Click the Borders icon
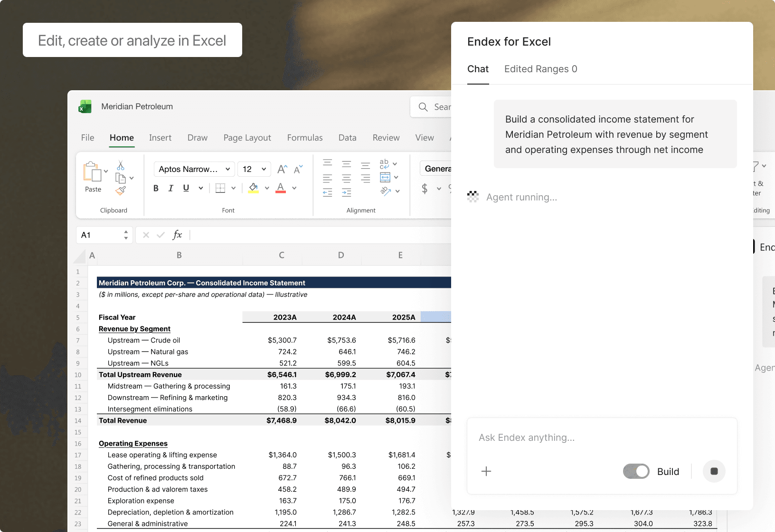This screenshot has width=775, height=532. pos(220,188)
